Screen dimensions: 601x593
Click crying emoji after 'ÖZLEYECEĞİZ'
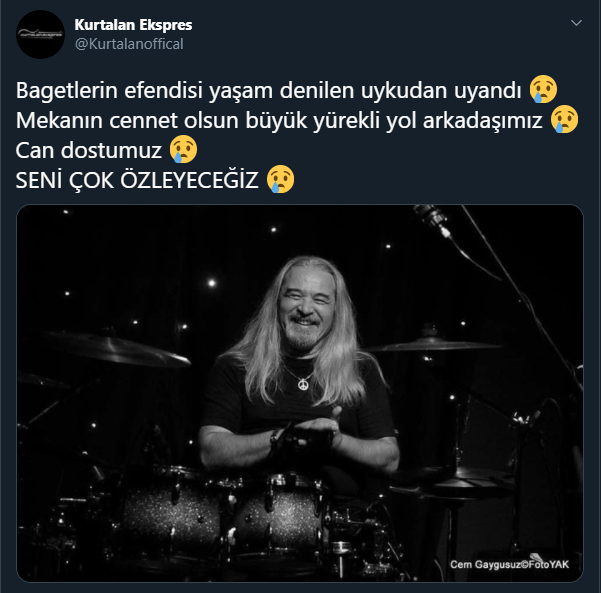click(x=281, y=179)
